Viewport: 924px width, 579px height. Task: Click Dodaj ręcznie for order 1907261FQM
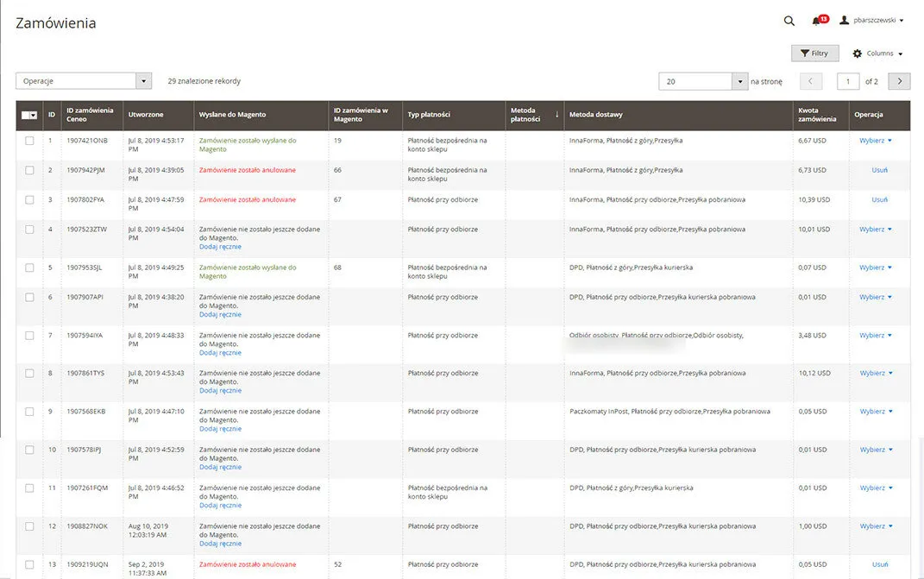click(x=220, y=506)
